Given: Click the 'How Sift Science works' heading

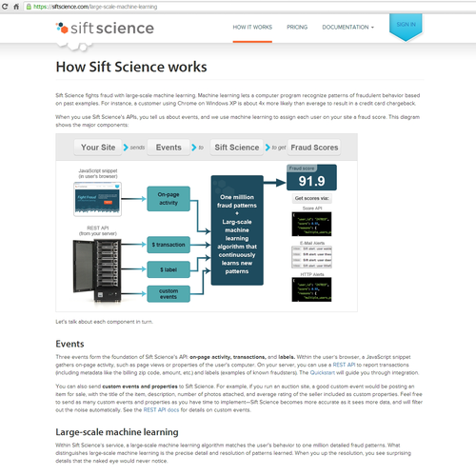Looking at the screenshot, I should (x=131, y=67).
